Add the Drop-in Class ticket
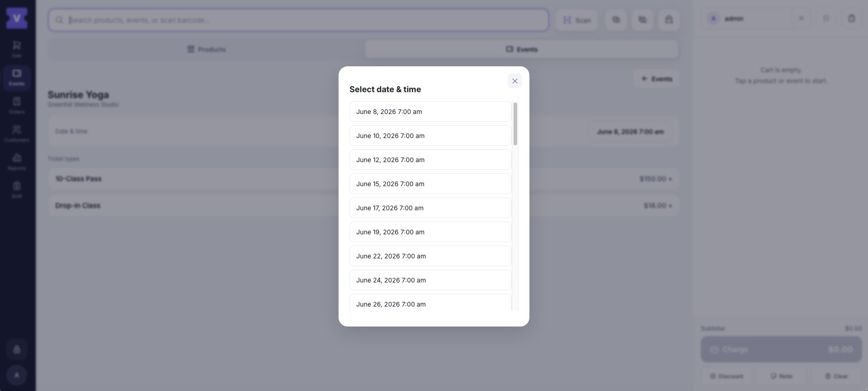 point(364,206)
